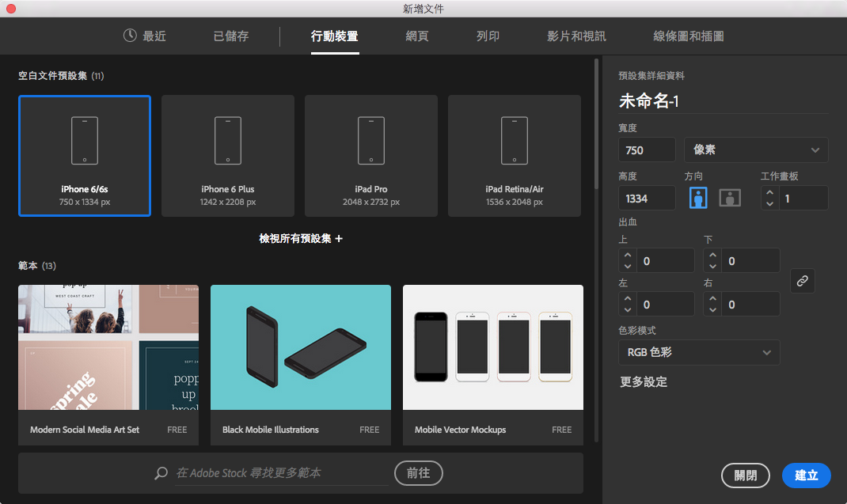Increase bottom bleed (下) value

pos(712,255)
